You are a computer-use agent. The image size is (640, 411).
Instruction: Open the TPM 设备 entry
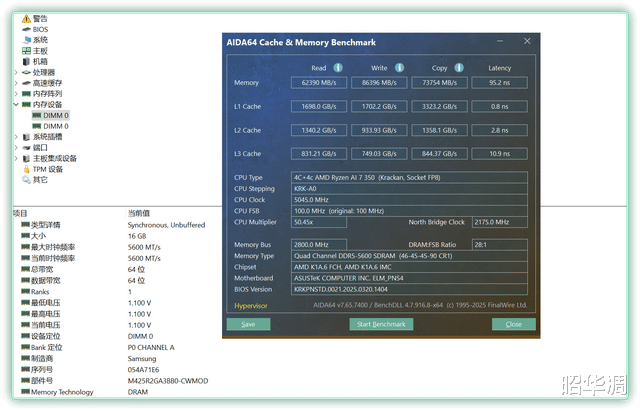[47, 169]
